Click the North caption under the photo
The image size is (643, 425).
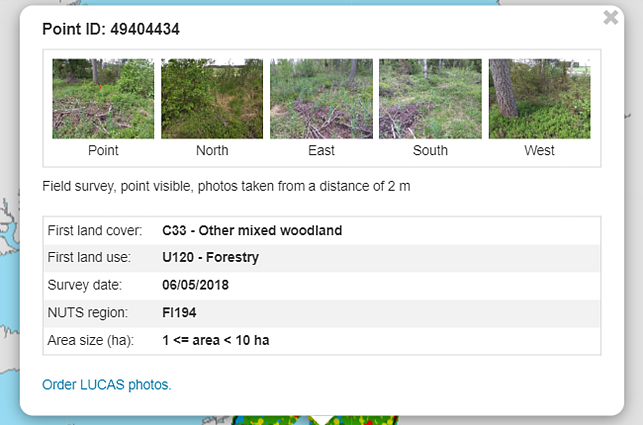pos(212,151)
